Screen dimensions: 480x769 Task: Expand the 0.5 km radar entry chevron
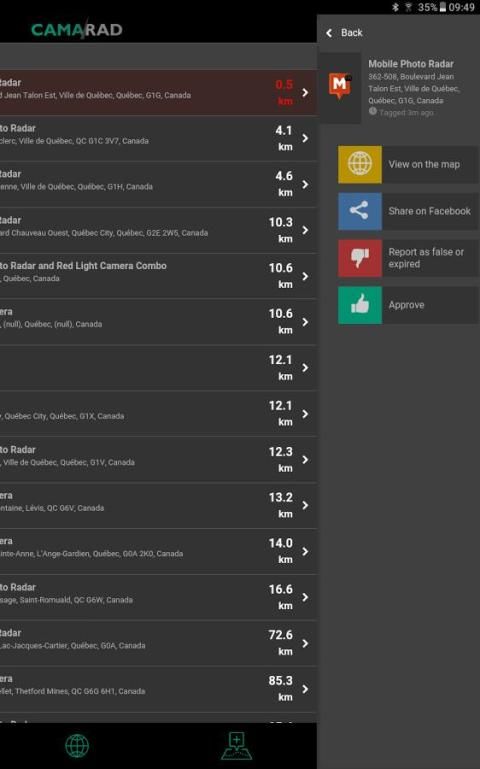pyautogui.click(x=305, y=92)
